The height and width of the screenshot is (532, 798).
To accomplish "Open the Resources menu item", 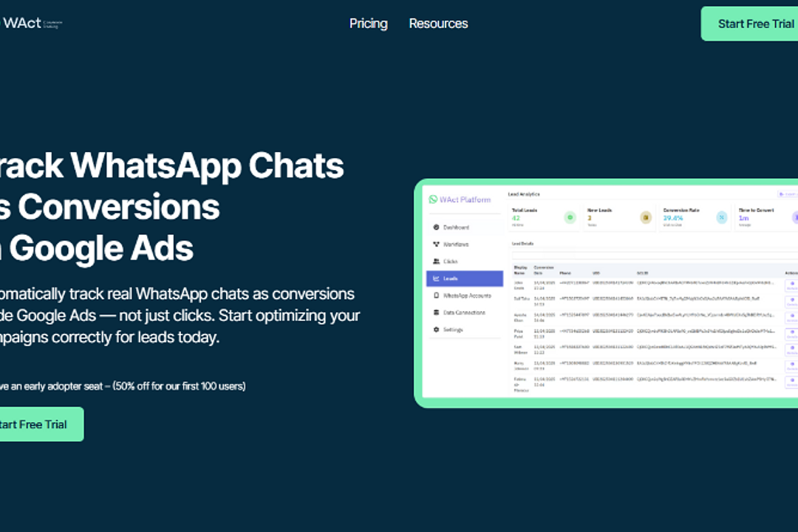I will (x=438, y=24).
